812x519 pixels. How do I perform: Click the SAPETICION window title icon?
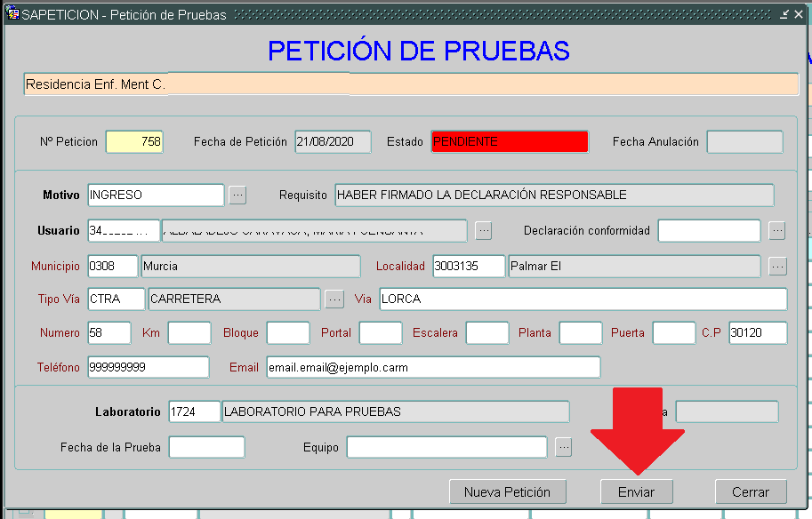point(12,14)
